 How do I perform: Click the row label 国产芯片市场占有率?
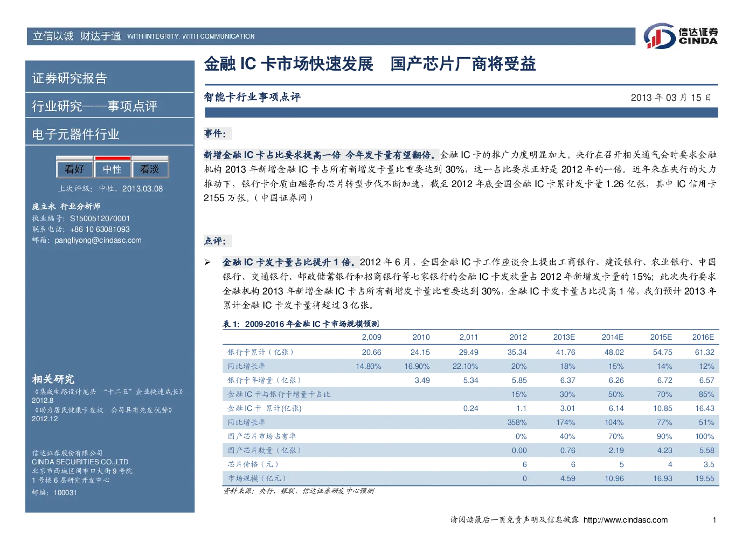pyautogui.click(x=262, y=436)
